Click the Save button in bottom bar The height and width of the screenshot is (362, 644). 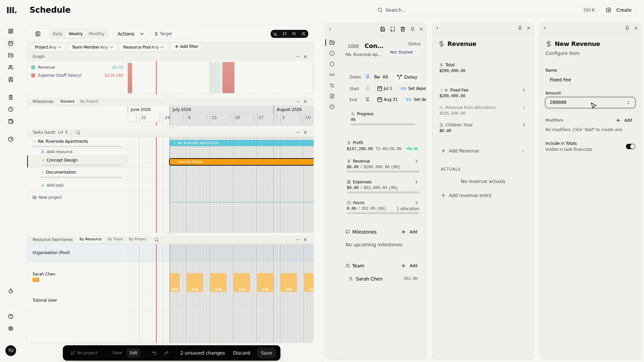click(267, 353)
